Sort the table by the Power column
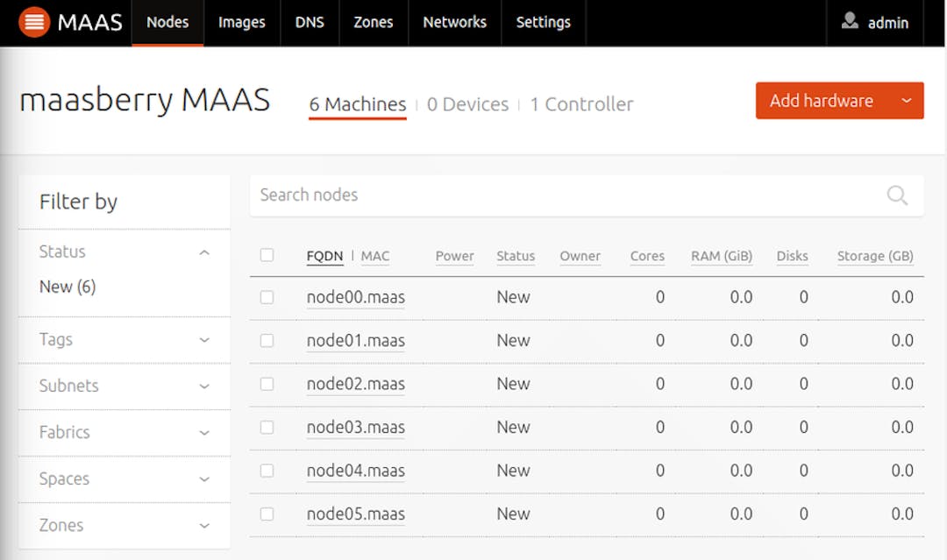The width and height of the screenshot is (947, 560). tap(454, 256)
